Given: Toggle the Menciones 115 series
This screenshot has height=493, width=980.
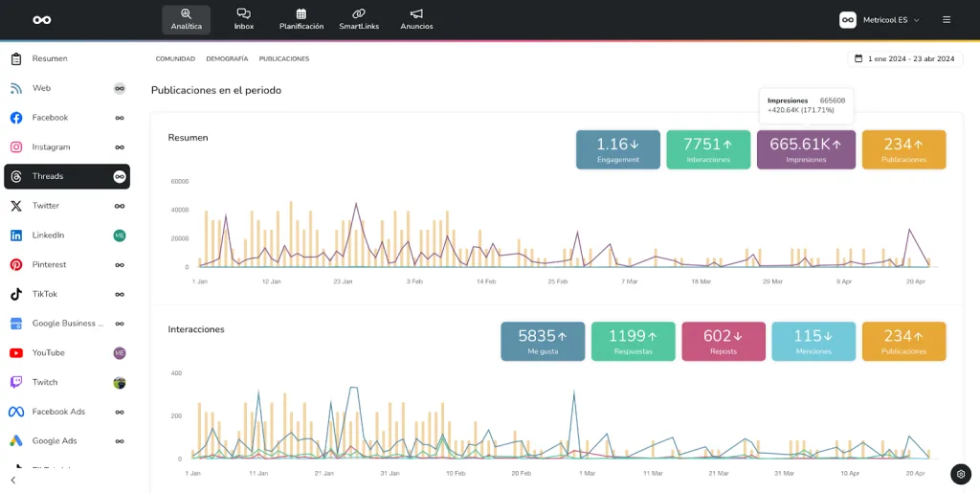Looking at the screenshot, I should tap(813, 341).
